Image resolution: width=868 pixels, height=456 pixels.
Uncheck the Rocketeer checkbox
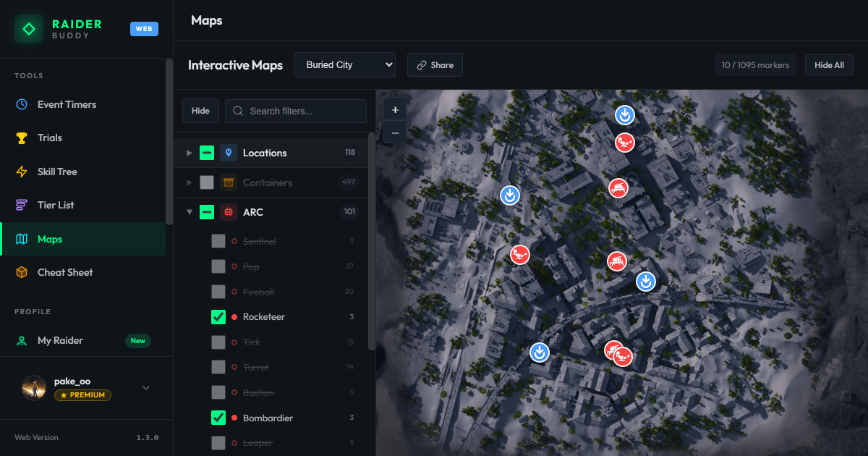click(x=218, y=317)
